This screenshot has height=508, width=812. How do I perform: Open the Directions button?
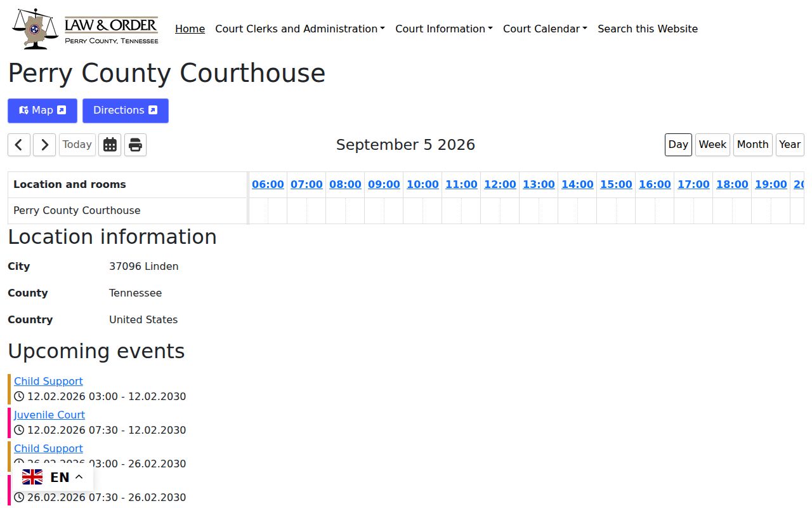pos(126,110)
